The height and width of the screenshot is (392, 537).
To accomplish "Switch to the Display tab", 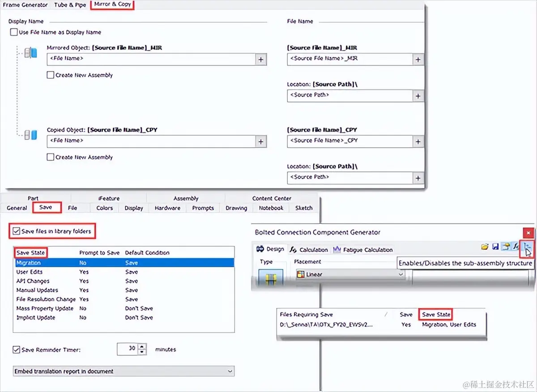I will pyautogui.click(x=134, y=208).
